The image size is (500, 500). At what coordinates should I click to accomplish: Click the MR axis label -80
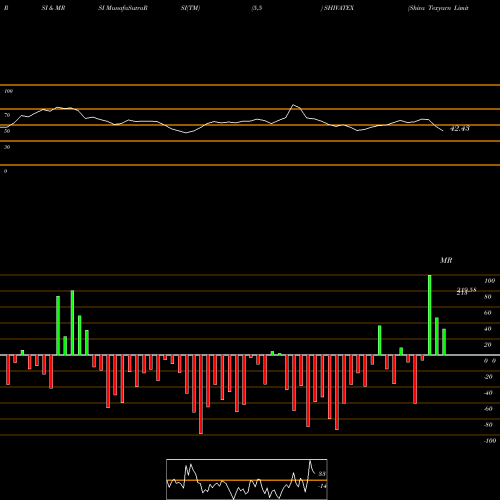tap(488, 425)
